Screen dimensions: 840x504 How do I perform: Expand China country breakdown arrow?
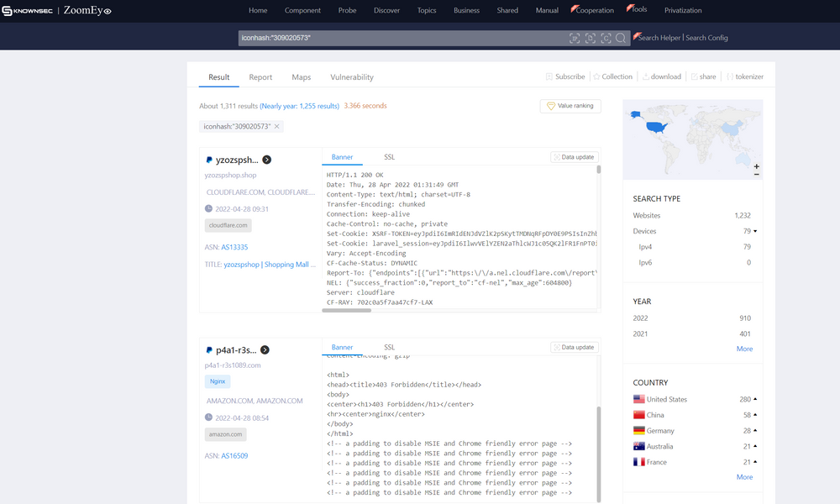click(755, 415)
